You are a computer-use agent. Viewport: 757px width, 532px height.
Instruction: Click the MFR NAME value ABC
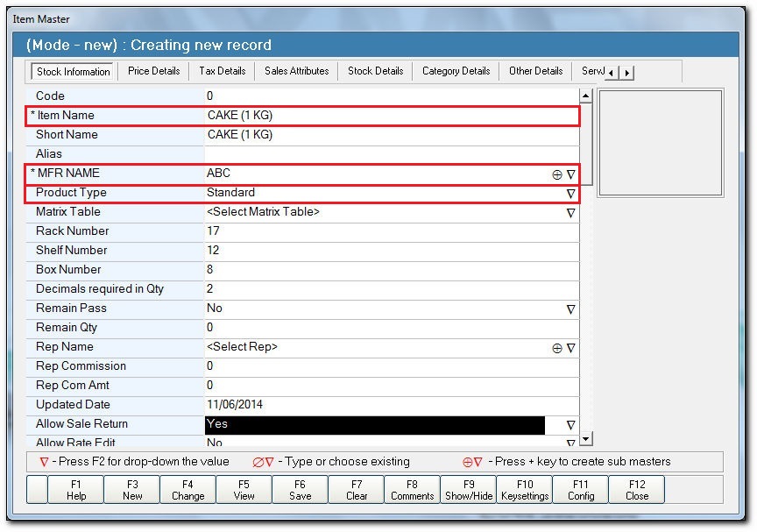[x=218, y=174]
